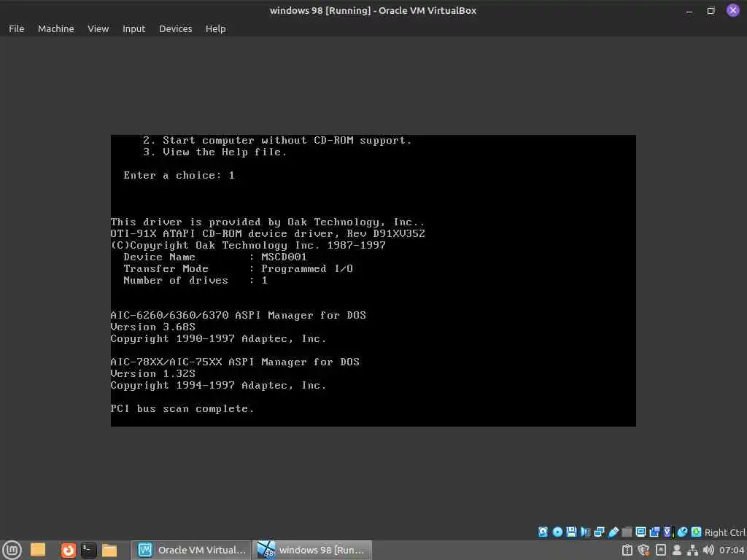The image size is (747, 560).
Task: Click the virtualization features status icon
Action: coord(668,532)
